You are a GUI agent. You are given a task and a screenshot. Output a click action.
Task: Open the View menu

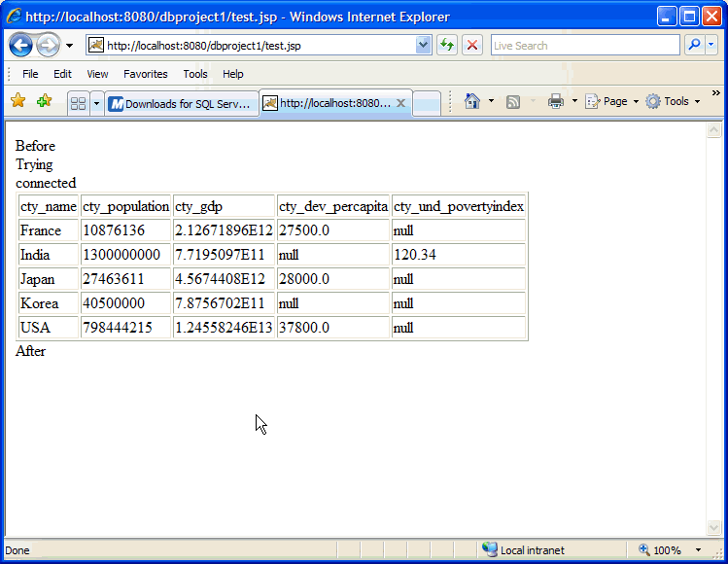point(97,74)
